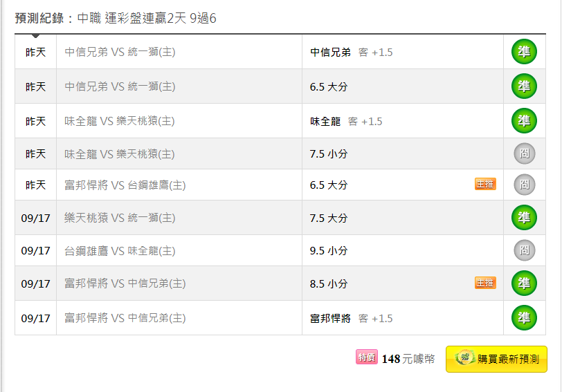Click green 準 icon on 8.5 小分 row
This screenshot has width=562, height=392.
pyautogui.click(x=524, y=283)
